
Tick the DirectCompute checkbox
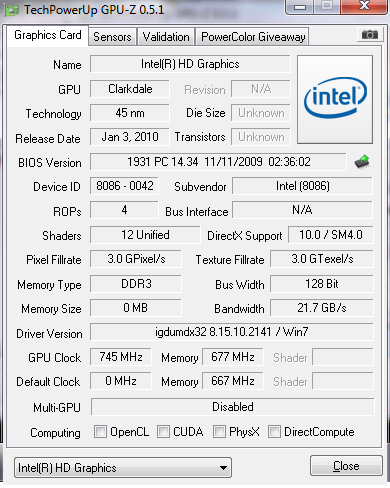pyautogui.click(x=274, y=431)
